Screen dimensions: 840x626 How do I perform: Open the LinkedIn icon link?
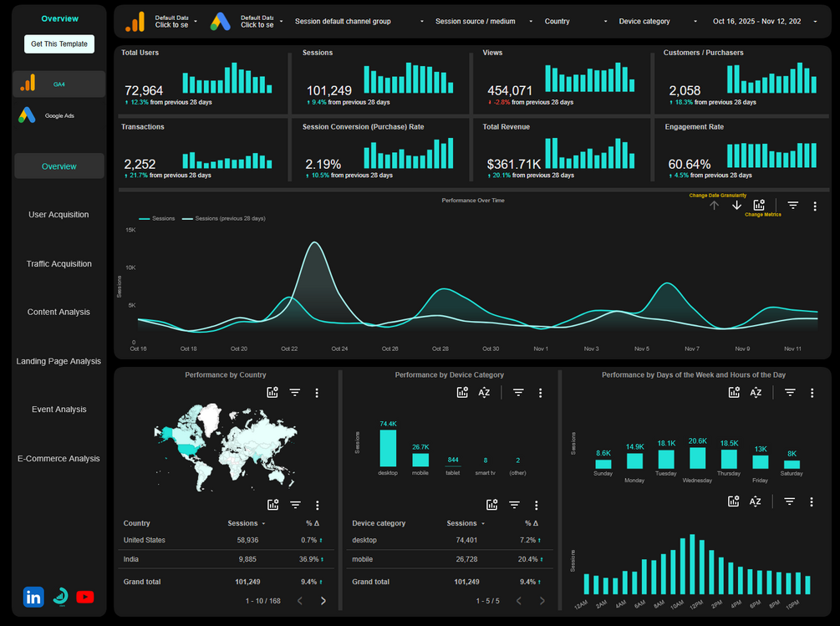pyautogui.click(x=33, y=597)
